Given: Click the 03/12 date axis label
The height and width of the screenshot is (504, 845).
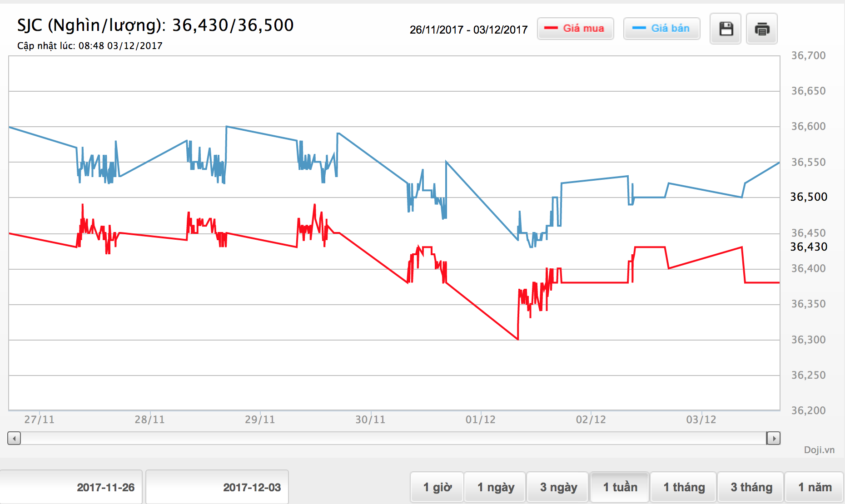Looking at the screenshot, I should 701,420.
